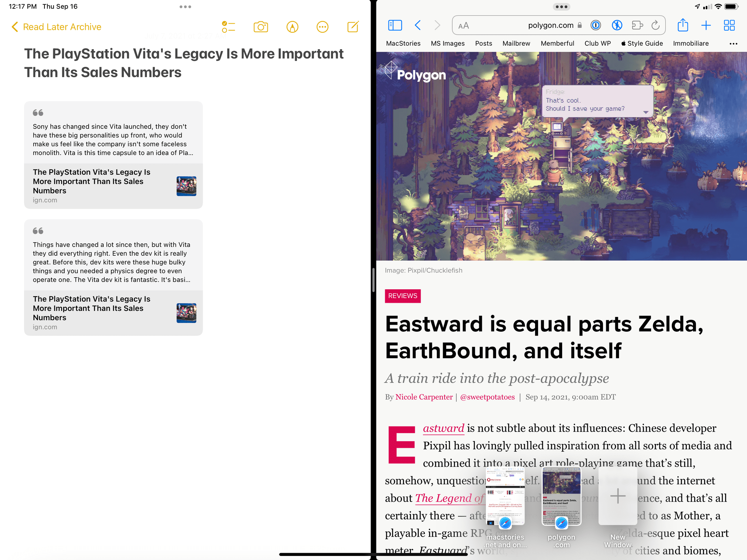
Task: Tap the second Vita article thumbnail image
Action: coord(186,313)
